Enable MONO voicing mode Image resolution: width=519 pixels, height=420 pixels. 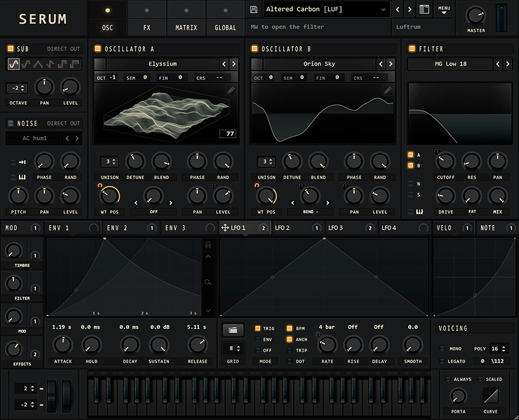pos(442,348)
